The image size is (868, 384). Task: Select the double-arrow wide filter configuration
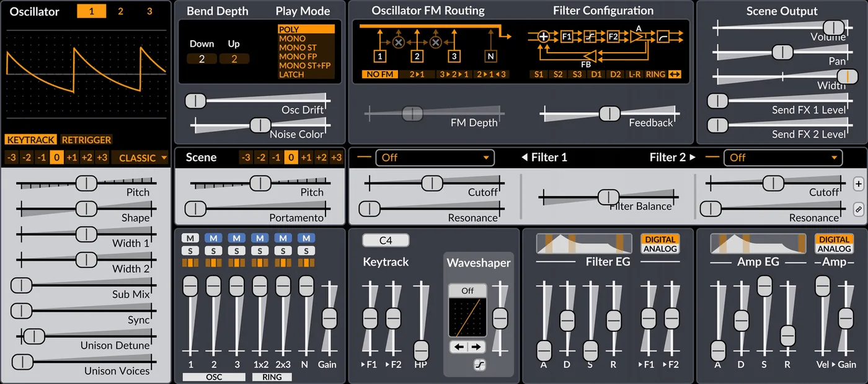click(675, 74)
